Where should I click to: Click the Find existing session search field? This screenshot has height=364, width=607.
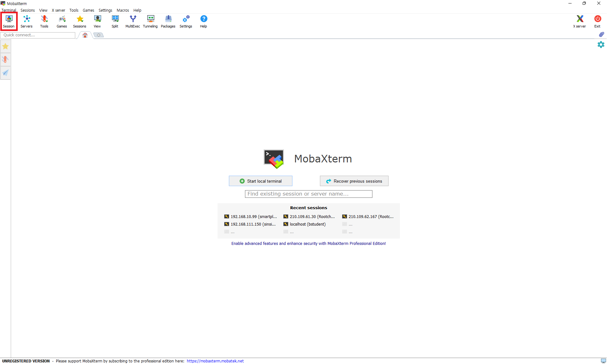[x=309, y=194]
